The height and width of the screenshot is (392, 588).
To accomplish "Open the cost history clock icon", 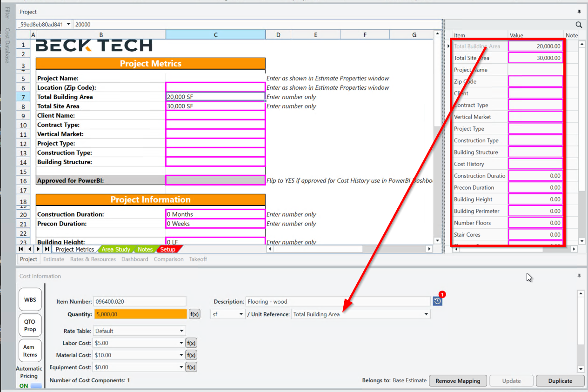I will pos(437,301).
